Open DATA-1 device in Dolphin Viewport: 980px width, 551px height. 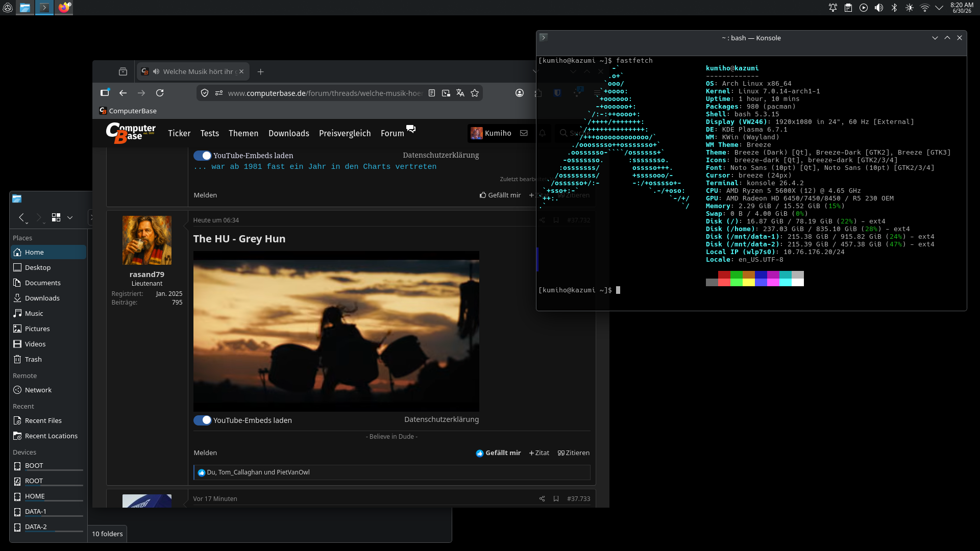48,512
